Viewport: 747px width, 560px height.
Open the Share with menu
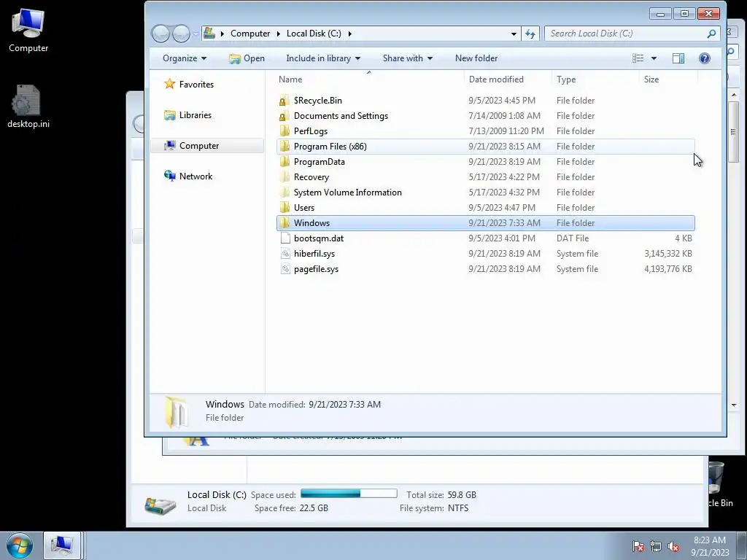click(x=407, y=58)
